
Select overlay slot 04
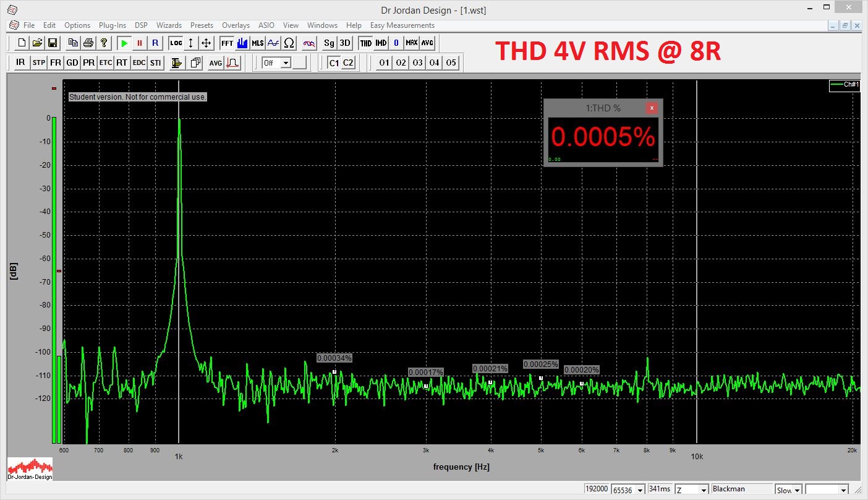coord(435,62)
